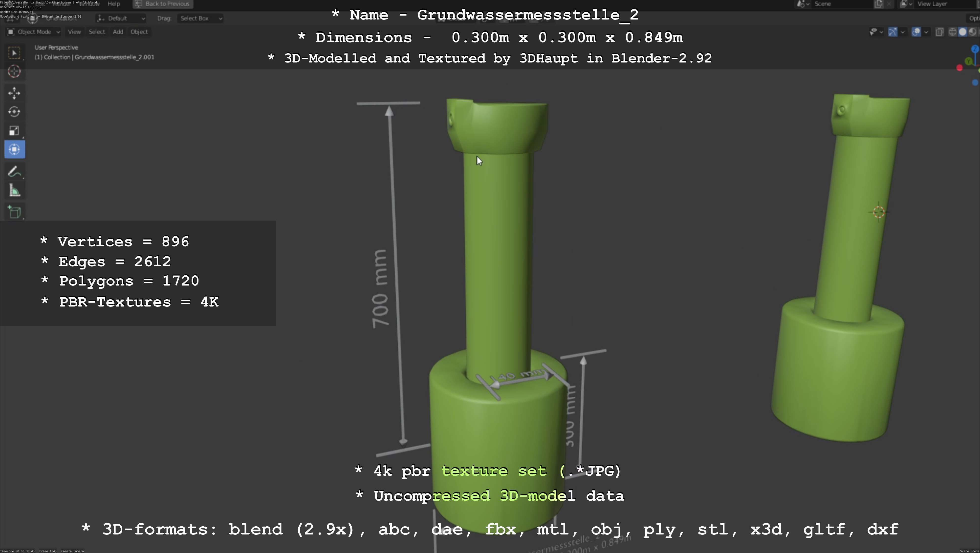Pick the Scale tool
Viewport: 980px width, 553px height.
point(14,131)
